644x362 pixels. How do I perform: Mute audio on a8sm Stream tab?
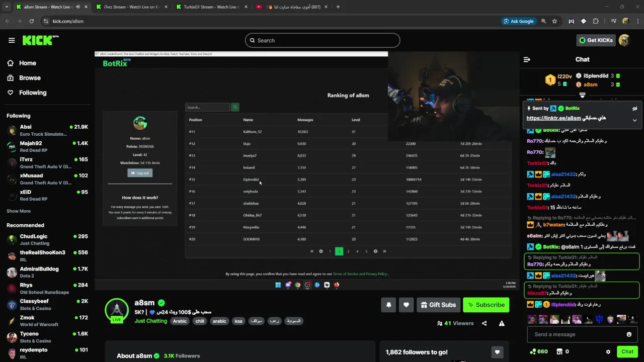[x=77, y=7]
